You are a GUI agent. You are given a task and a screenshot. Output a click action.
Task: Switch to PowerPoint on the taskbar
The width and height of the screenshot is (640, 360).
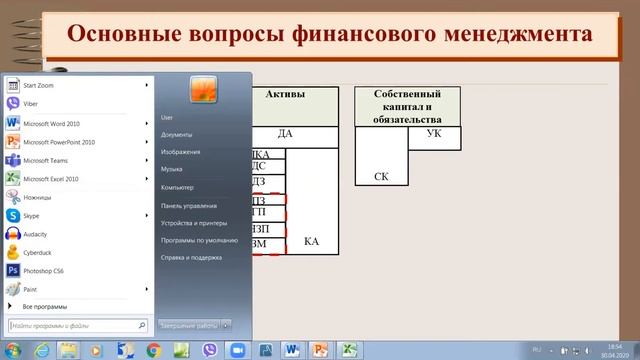[x=320, y=351]
